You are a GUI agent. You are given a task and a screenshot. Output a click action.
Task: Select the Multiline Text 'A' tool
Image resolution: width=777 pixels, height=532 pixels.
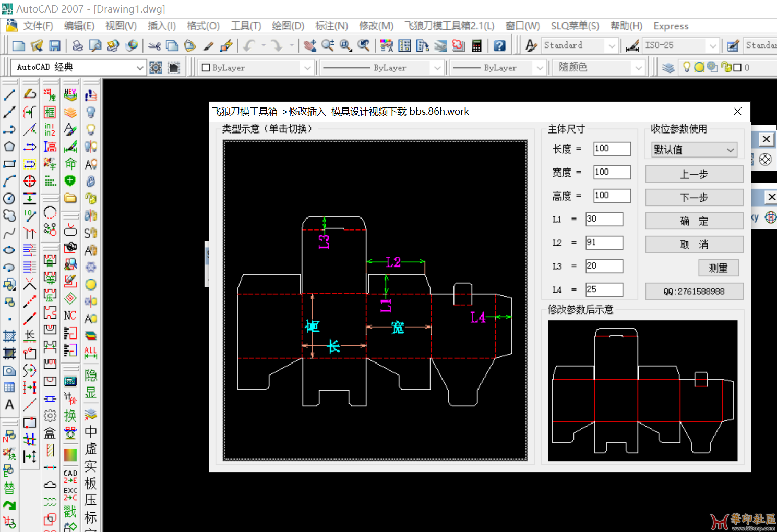9,405
